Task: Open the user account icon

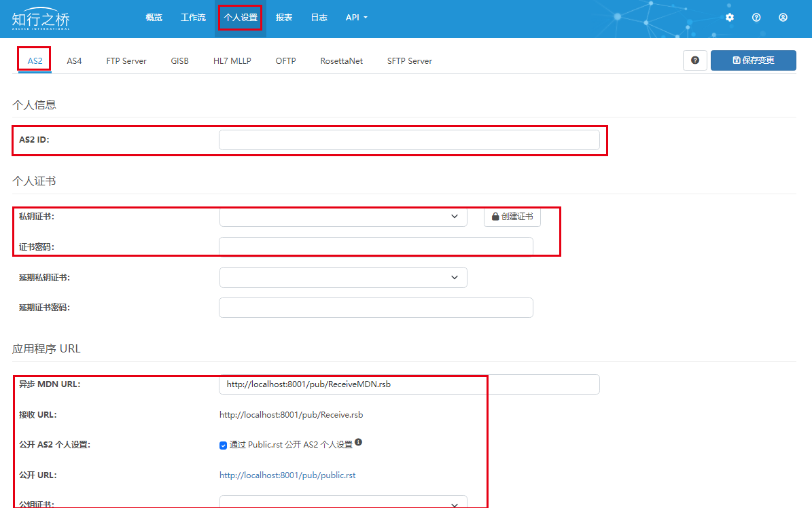Action: [x=783, y=18]
